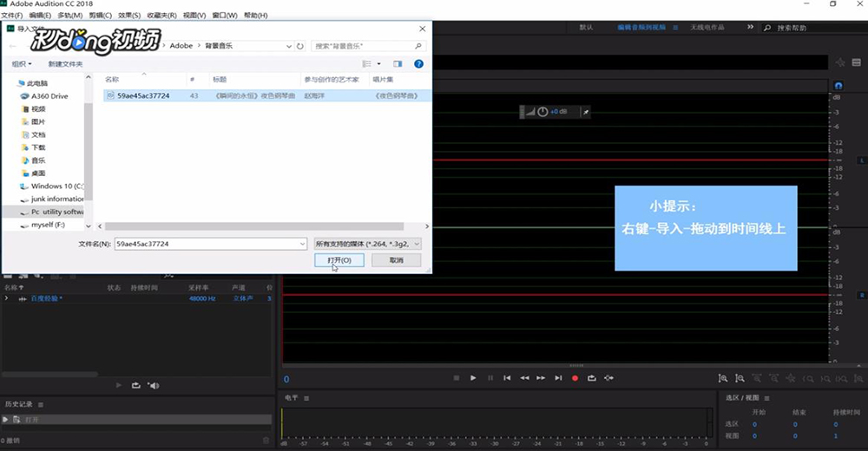Click the Files panel preview play icon
The width and height of the screenshot is (868, 451).
[x=118, y=385]
